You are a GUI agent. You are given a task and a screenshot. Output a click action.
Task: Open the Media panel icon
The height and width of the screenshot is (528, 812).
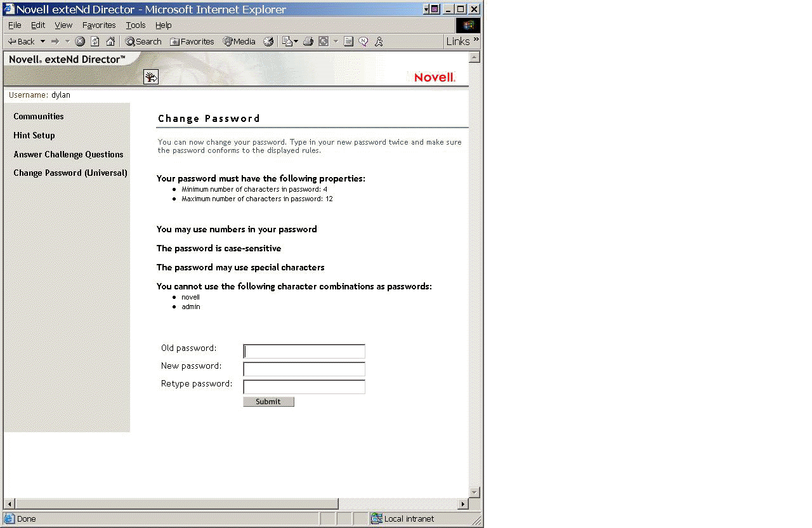tap(239, 41)
